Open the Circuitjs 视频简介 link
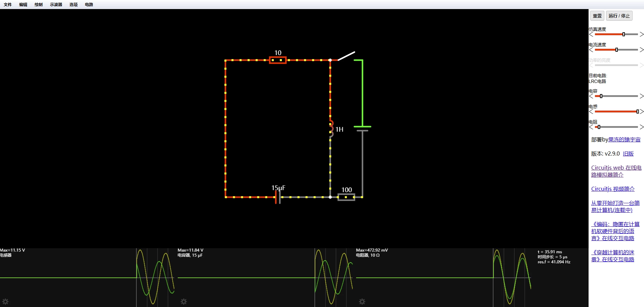The image size is (644, 307). [x=613, y=189]
